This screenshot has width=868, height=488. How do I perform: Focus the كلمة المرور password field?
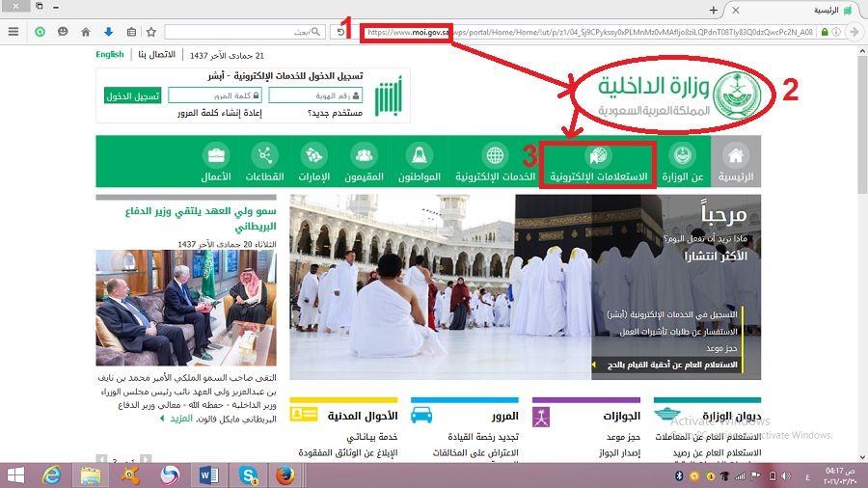215,95
